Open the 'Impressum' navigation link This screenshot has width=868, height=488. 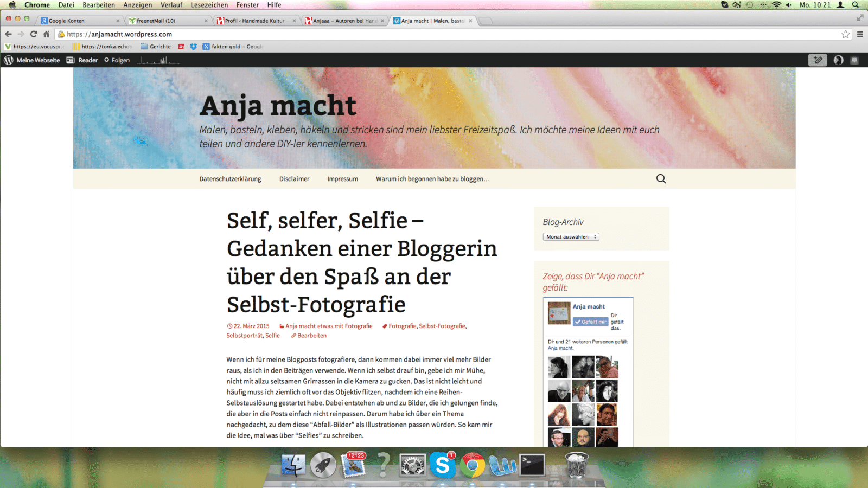[342, 179]
